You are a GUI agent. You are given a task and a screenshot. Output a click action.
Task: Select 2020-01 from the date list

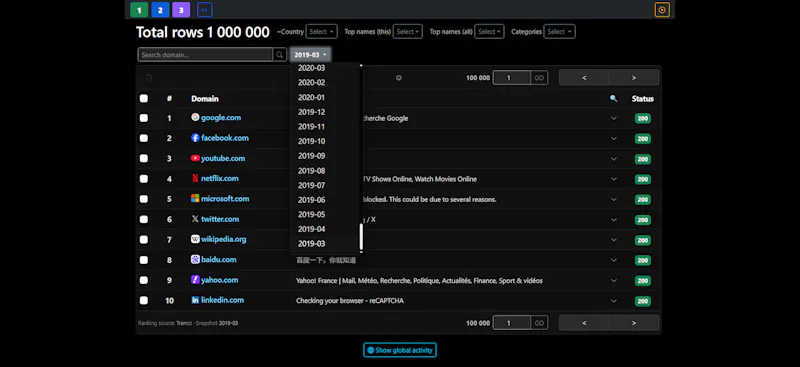click(x=311, y=97)
